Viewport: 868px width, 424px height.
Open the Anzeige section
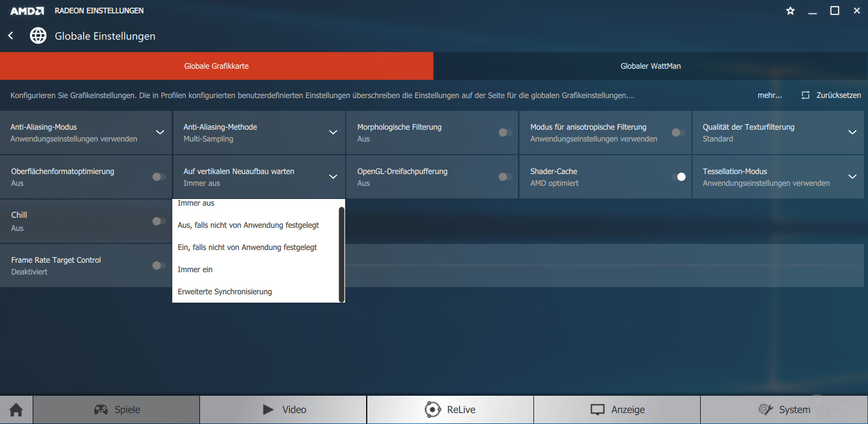point(617,410)
